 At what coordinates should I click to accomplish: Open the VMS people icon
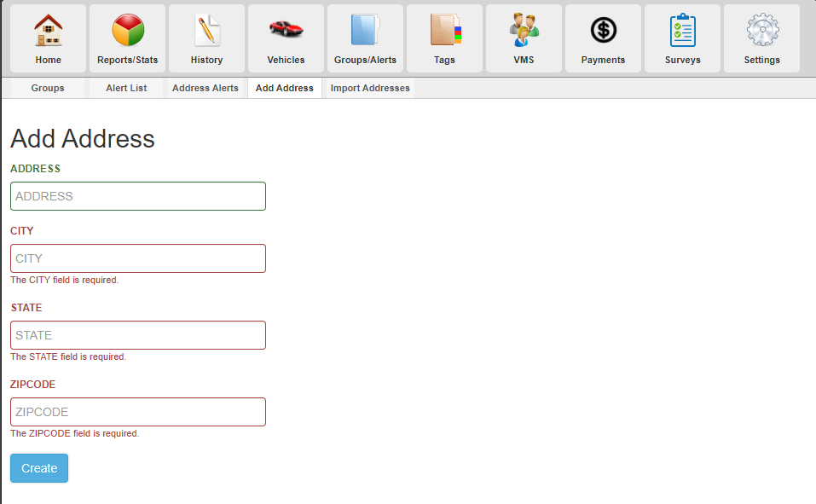point(524,30)
